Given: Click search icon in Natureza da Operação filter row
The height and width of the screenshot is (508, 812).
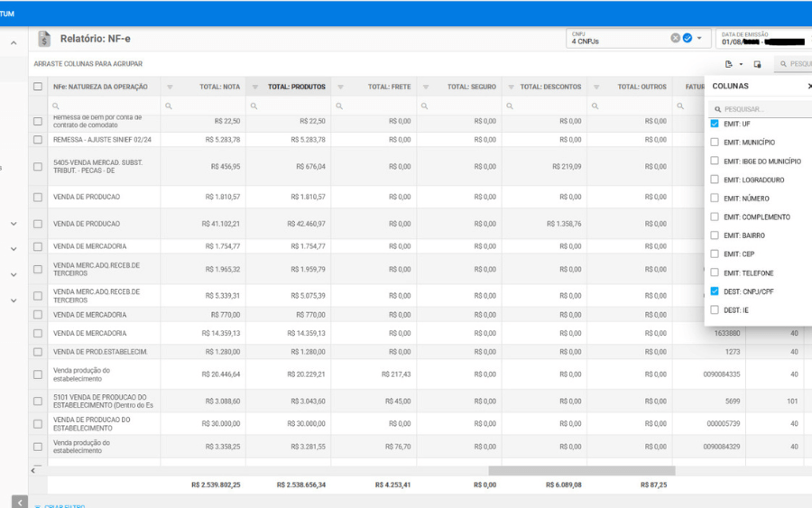Looking at the screenshot, I should coord(55,106).
